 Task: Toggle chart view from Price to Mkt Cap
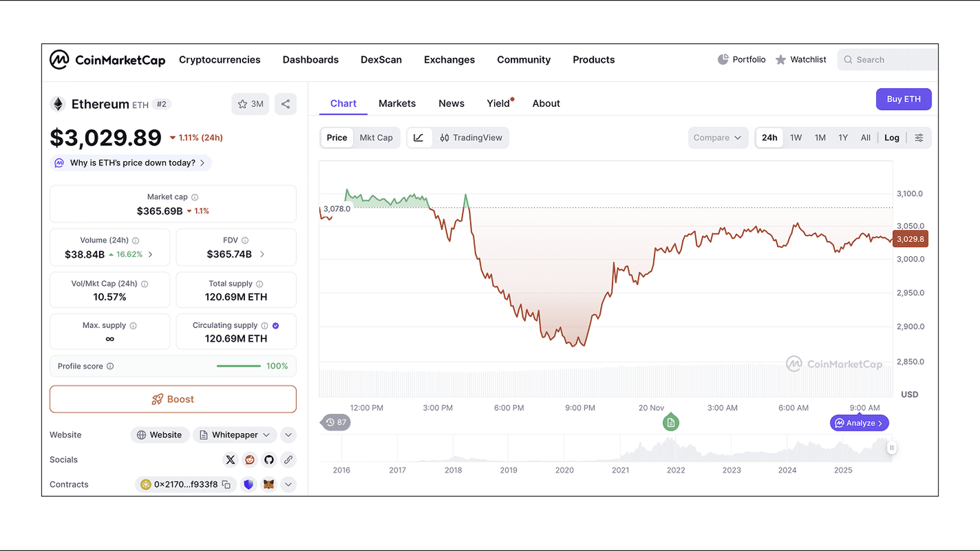[x=376, y=138]
